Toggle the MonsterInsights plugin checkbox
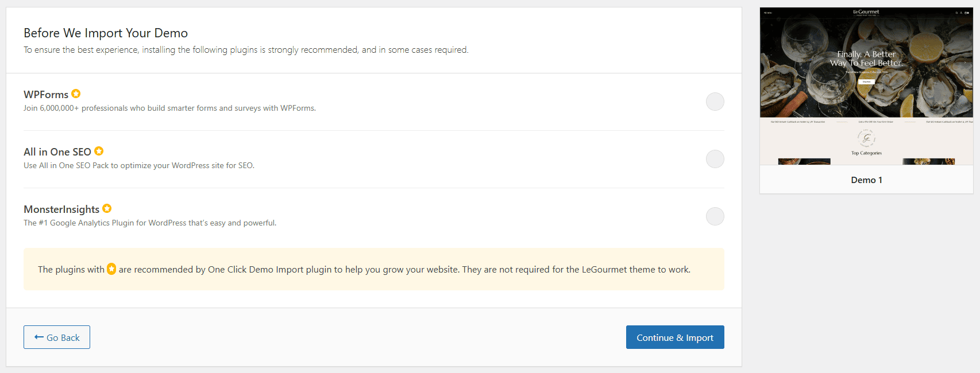This screenshot has width=980, height=373. point(715,216)
